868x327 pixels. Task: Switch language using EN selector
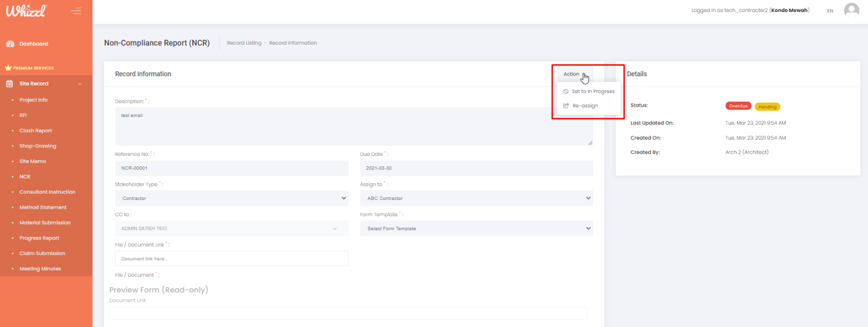[830, 11]
